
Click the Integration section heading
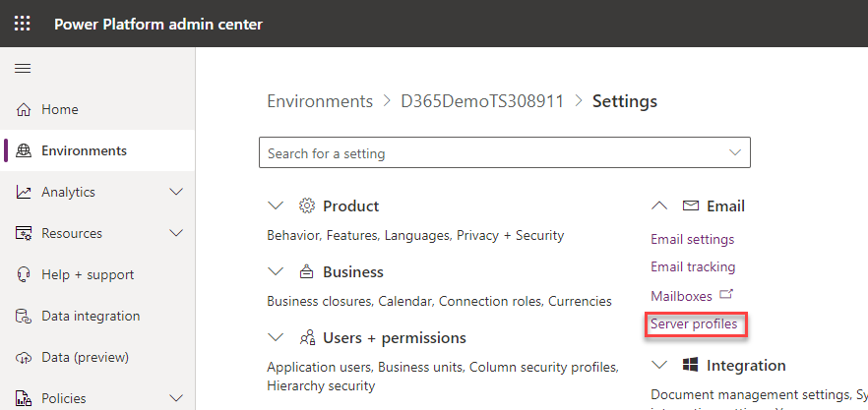746,365
